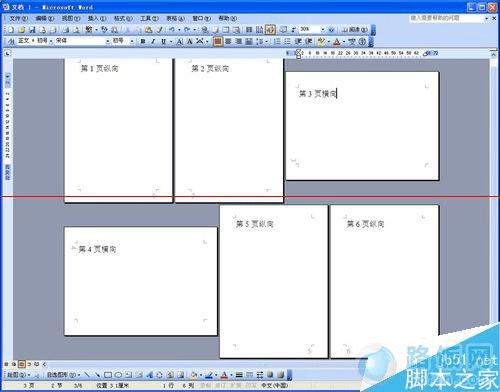Open the 绘图 Draw menu dropdown
The height and width of the screenshot is (392, 500).
pos(19,375)
